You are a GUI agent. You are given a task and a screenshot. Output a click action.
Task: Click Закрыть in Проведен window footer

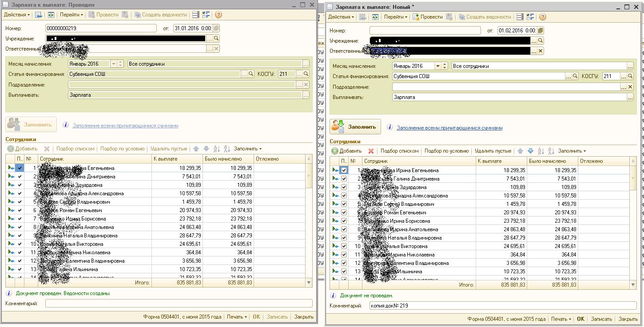(x=304, y=317)
